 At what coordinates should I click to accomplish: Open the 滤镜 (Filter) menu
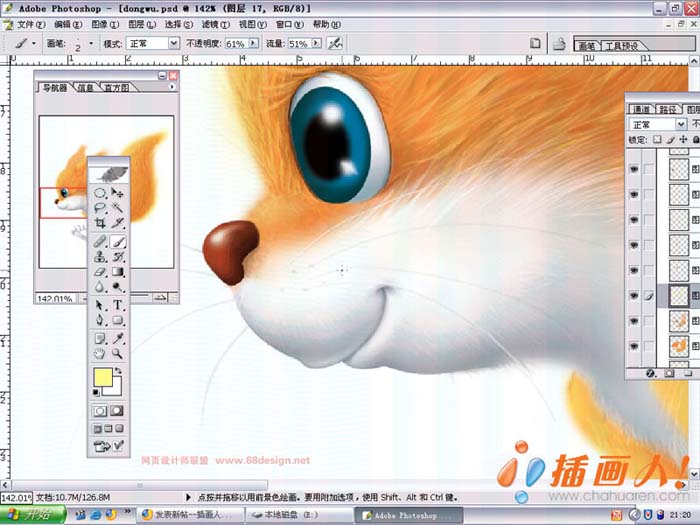216,24
